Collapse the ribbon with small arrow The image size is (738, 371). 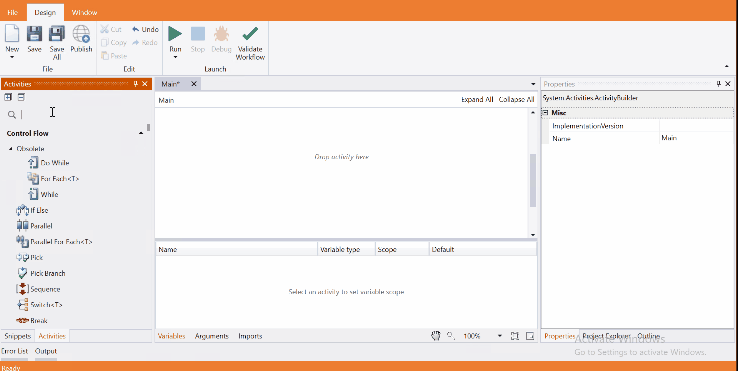tap(727, 66)
